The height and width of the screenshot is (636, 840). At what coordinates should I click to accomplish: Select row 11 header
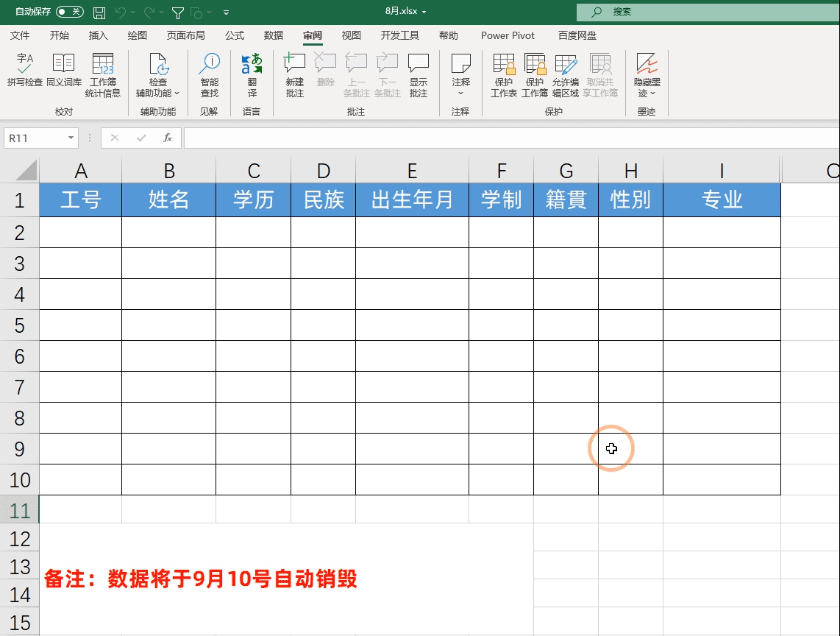tap(19, 510)
